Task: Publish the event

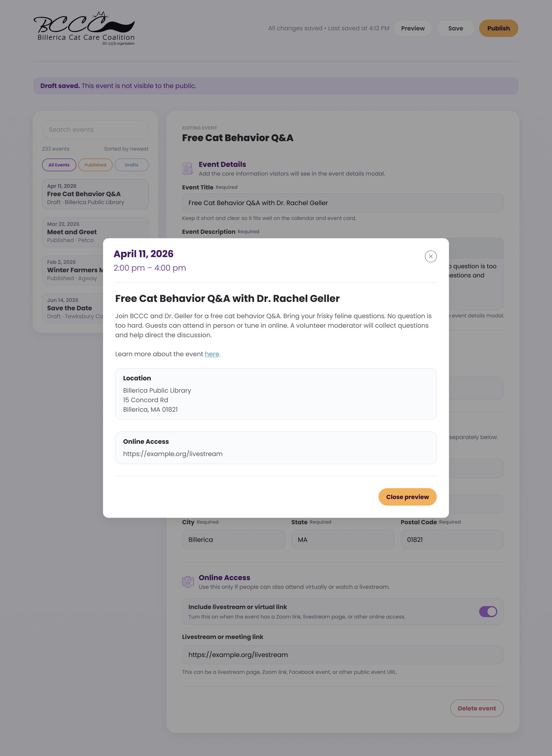Action: [x=498, y=29]
